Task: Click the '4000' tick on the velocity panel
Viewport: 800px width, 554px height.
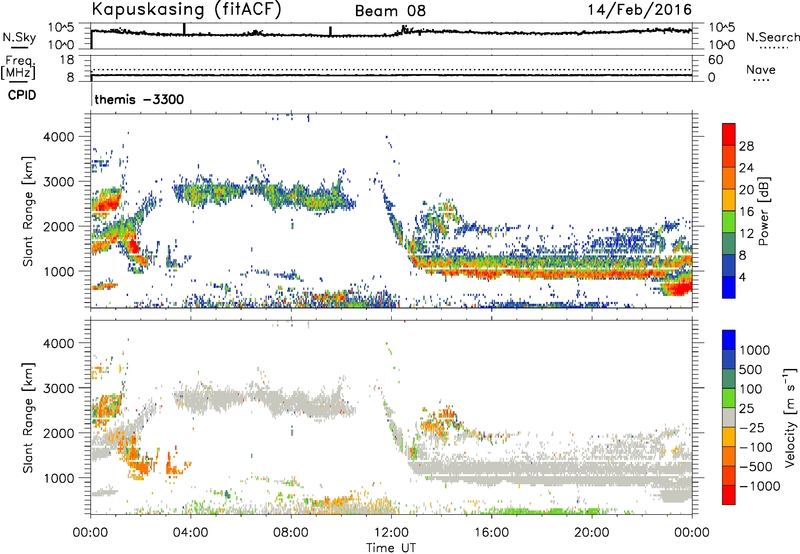Action: (59, 343)
